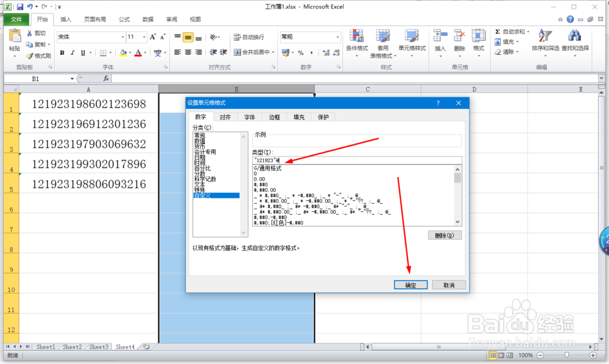Viewport: 609px width, 364px height.
Task: Click the Sort and Filter icon
Action: (x=545, y=36)
